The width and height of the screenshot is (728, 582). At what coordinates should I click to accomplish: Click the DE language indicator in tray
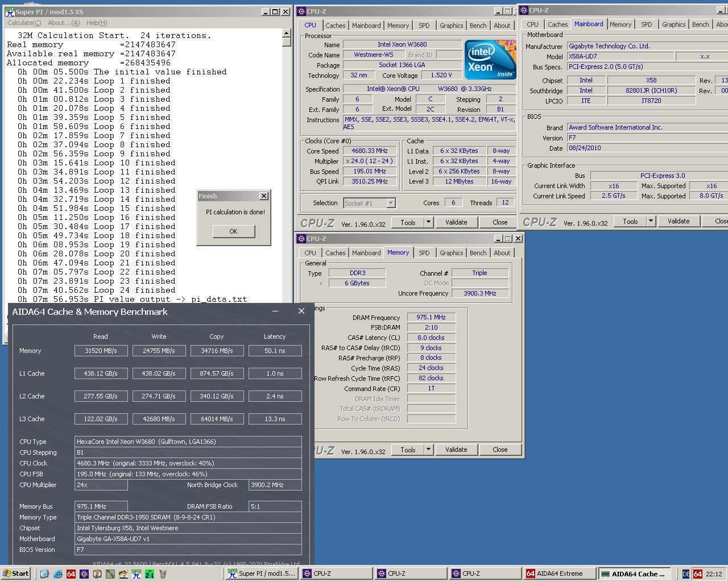pos(686,574)
